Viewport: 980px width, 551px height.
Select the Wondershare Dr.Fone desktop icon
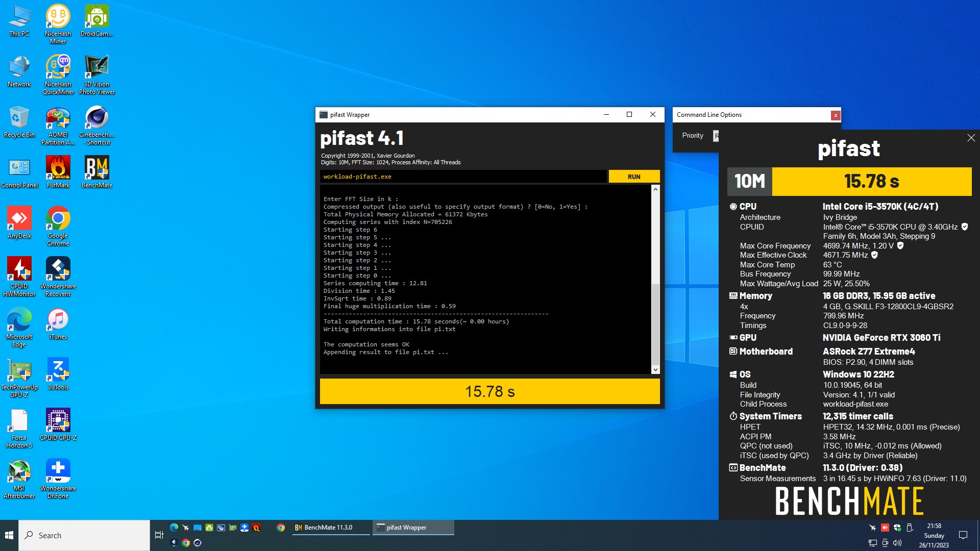click(x=58, y=479)
